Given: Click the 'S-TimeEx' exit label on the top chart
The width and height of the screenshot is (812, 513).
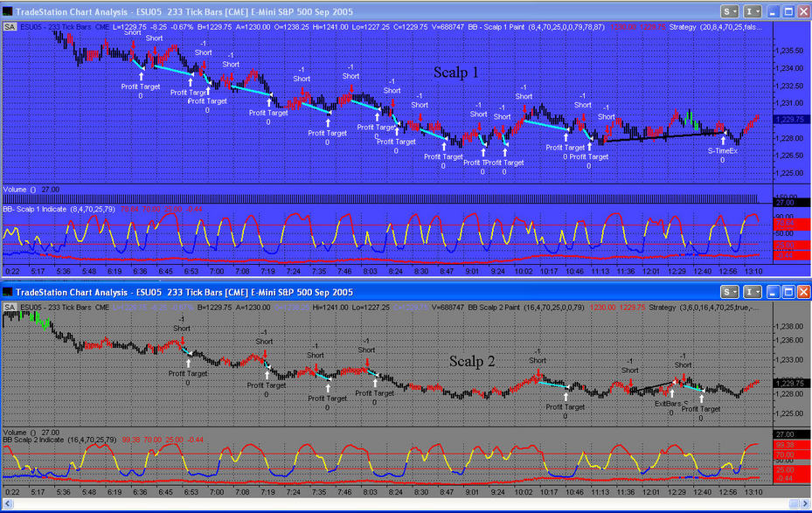Looking at the screenshot, I should pos(723,151).
